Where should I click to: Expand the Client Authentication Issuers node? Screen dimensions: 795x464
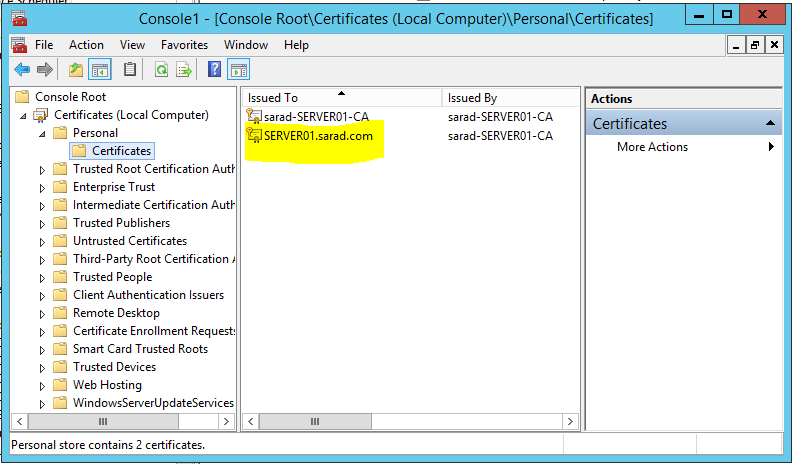pyautogui.click(x=43, y=296)
